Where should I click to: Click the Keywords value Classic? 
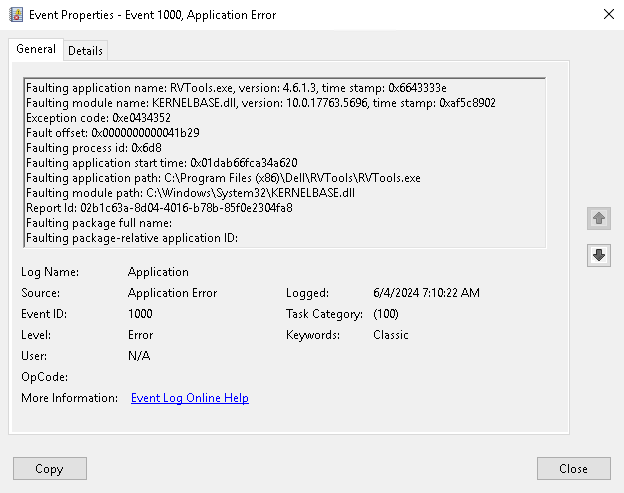[x=391, y=335]
